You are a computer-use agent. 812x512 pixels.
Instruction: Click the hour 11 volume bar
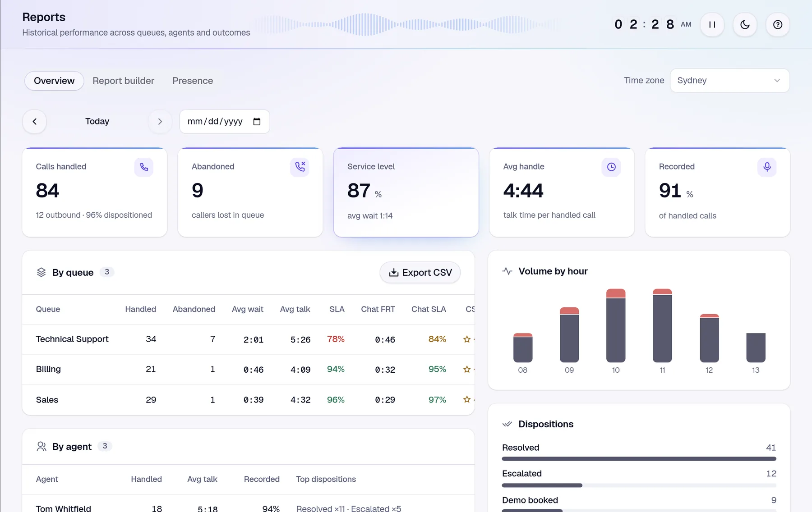662,325
